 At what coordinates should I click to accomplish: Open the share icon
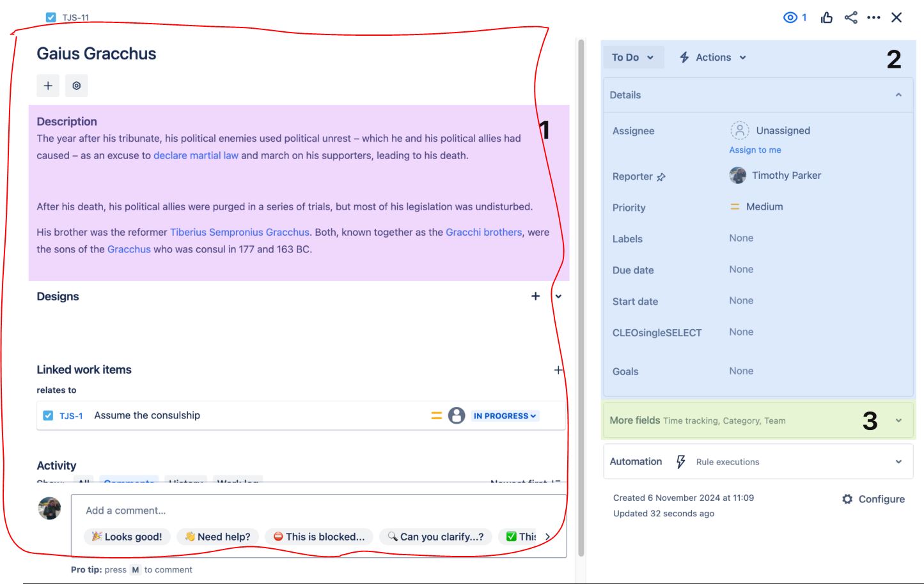(850, 17)
